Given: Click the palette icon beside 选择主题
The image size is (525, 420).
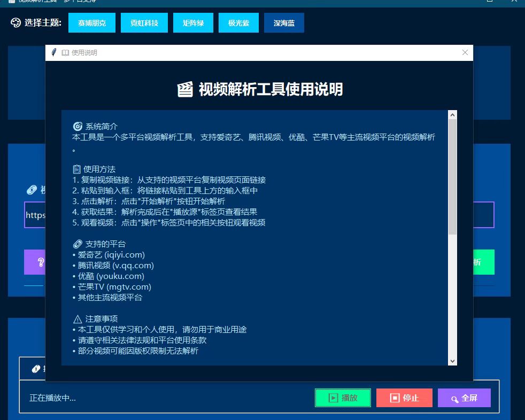Looking at the screenshot, I should point(16,23).
